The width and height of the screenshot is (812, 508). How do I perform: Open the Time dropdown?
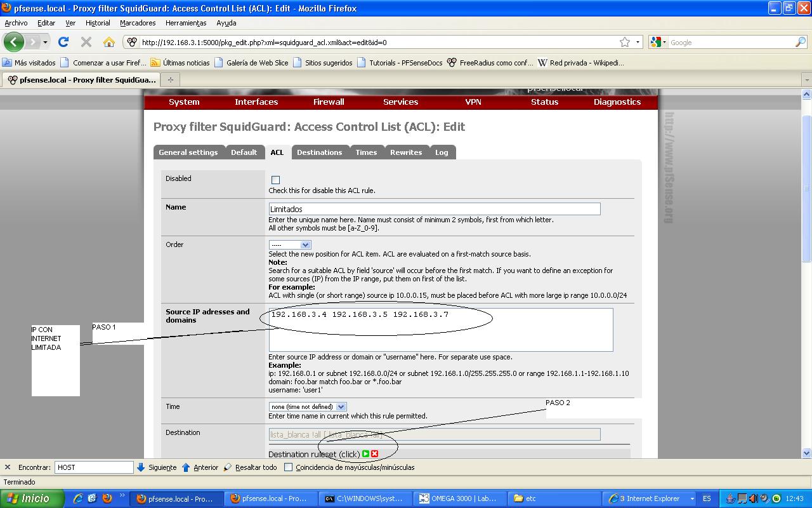click(308, 406)
